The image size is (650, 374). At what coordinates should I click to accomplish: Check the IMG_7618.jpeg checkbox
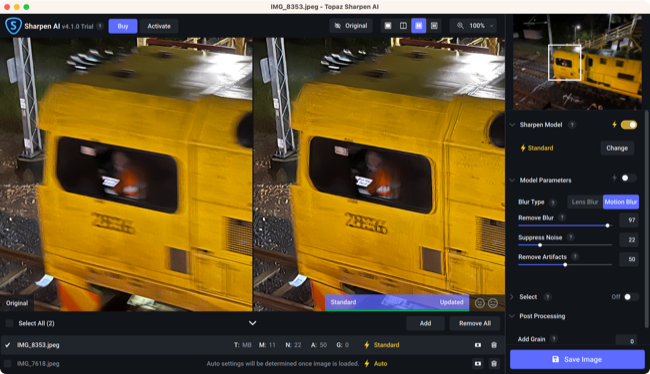pyautogui.click(x=8, y=364)
